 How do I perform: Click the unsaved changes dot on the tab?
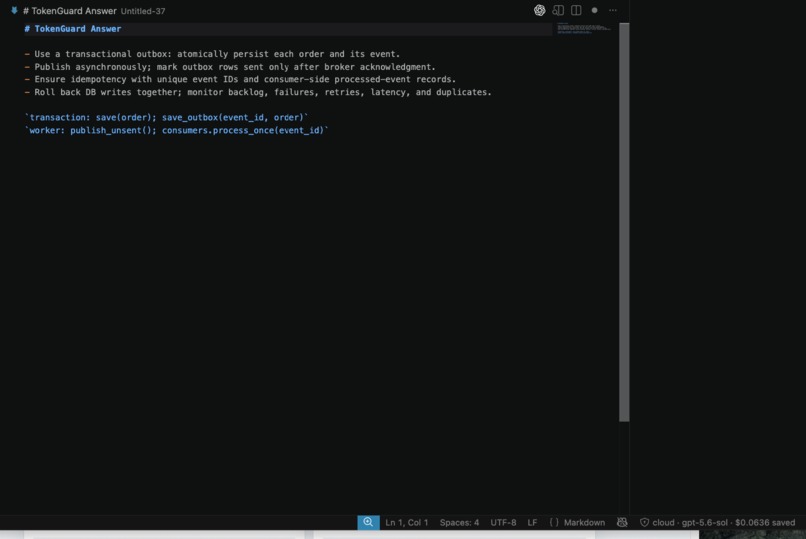594,10
